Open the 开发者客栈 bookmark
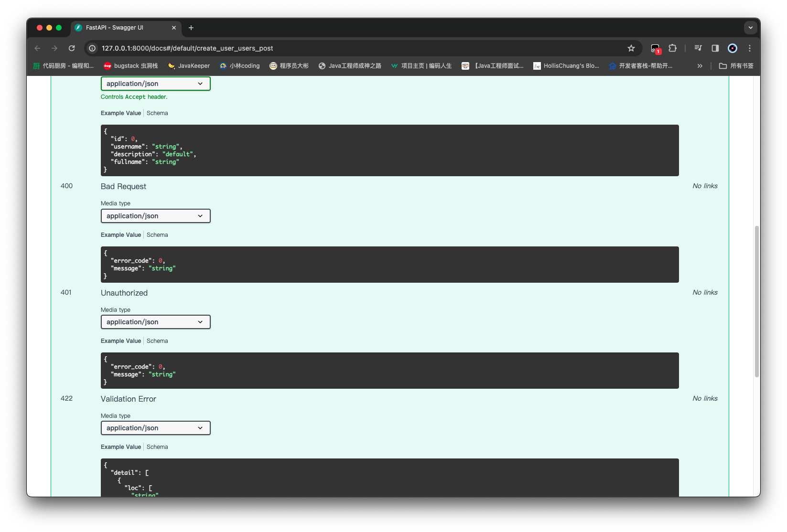The width and height of the screenshot is (787, 532). click(x=641, y=66)
